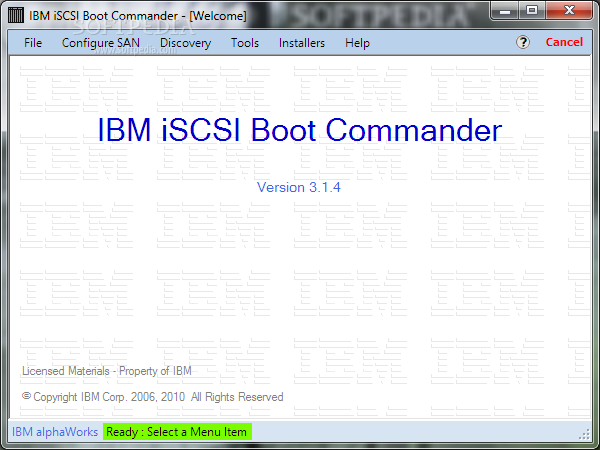Screen dimensions: 600x450
Task: Close the Boot Commander window
Action: [569, 11]
